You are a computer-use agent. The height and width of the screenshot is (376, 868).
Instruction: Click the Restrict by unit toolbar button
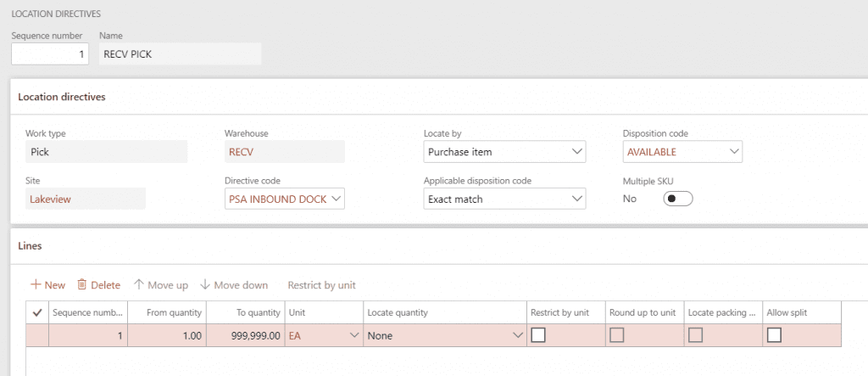[321, 285]
